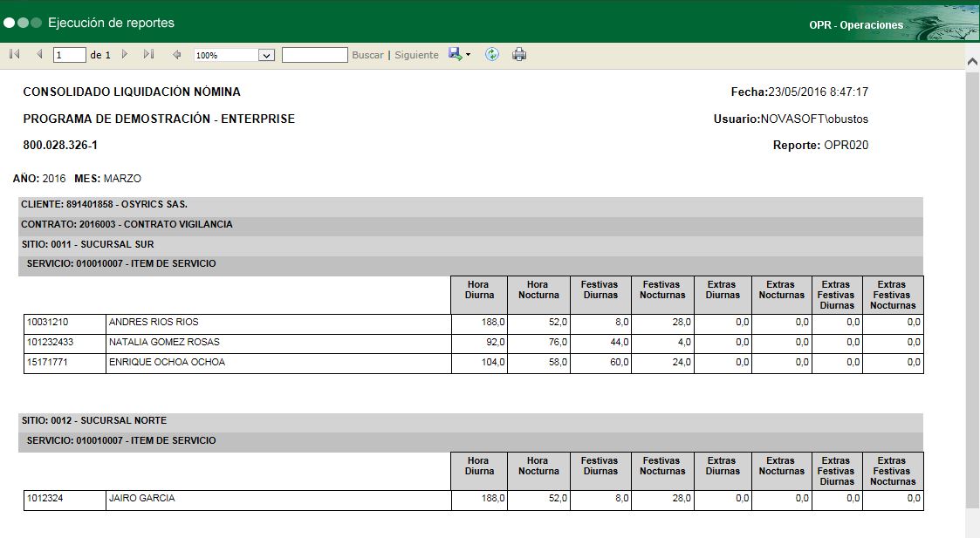Expand the export format dropdown arrow
The width and height of the screenshot is (980, 538).
click(x=469, y=55)
